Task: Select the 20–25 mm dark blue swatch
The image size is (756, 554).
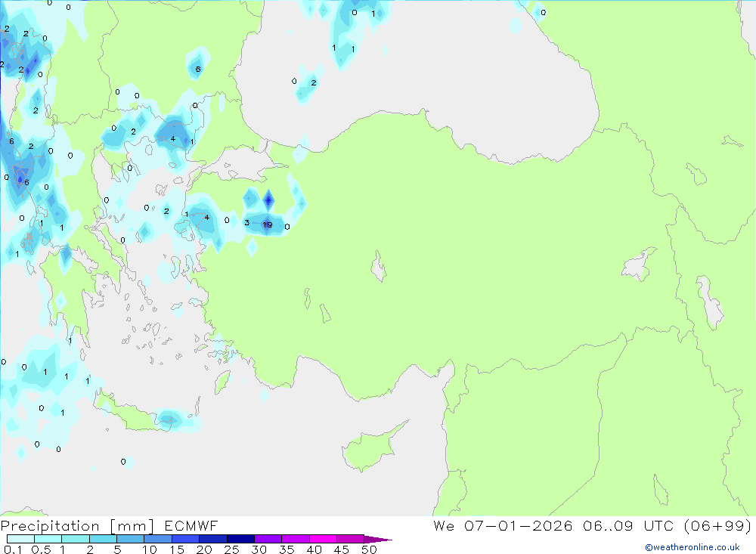Action: pos(212,539)
